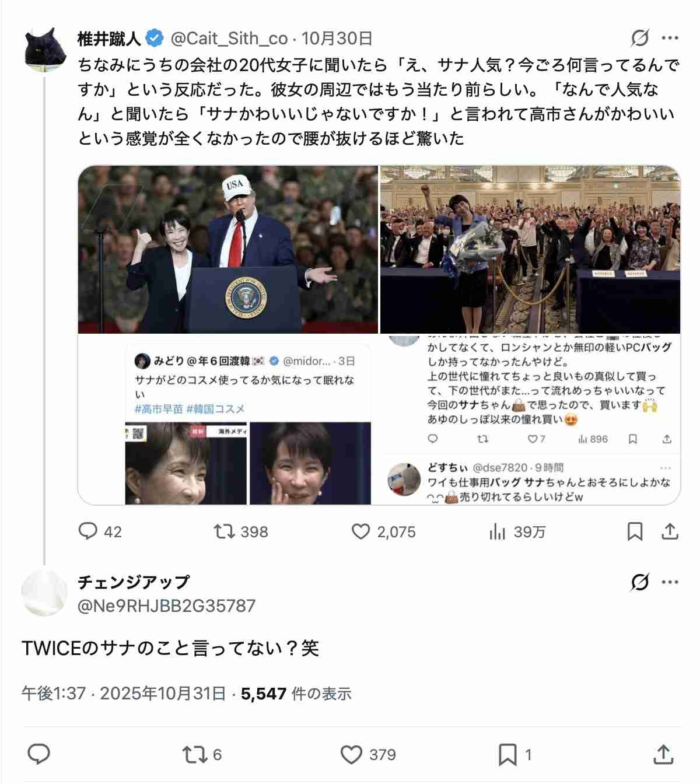Like the post with 2,075 likes
This screenshot has width=700, height=784.
tap(384, 531)
